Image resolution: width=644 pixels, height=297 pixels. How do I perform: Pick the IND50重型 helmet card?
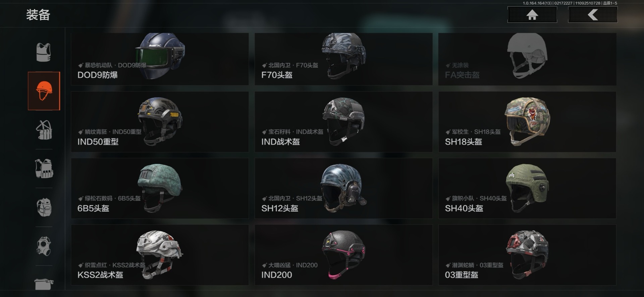click(160, 122)
